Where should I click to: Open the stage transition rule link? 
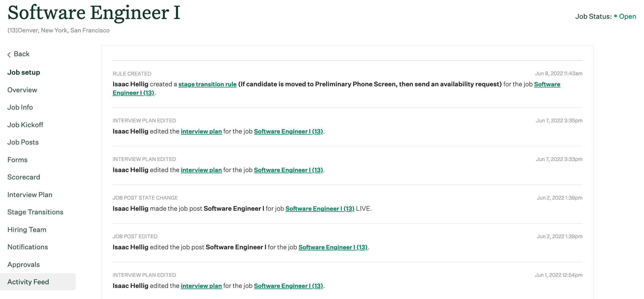coord(207,84)
